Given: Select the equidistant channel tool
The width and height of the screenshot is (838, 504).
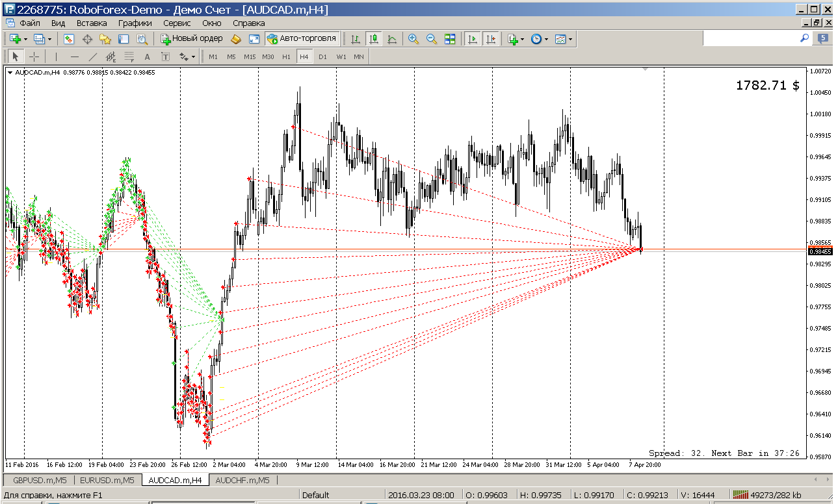Looking at the screenshot, I should [111, 57].
